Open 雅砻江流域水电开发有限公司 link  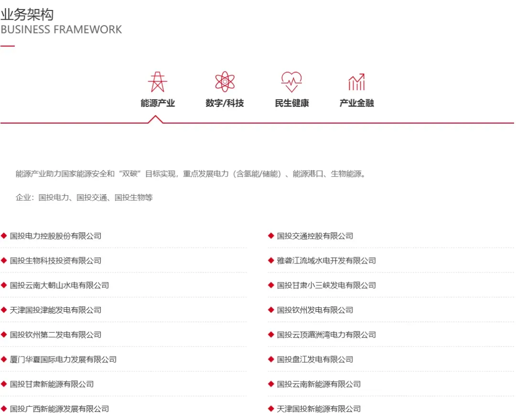click(326, 261)
